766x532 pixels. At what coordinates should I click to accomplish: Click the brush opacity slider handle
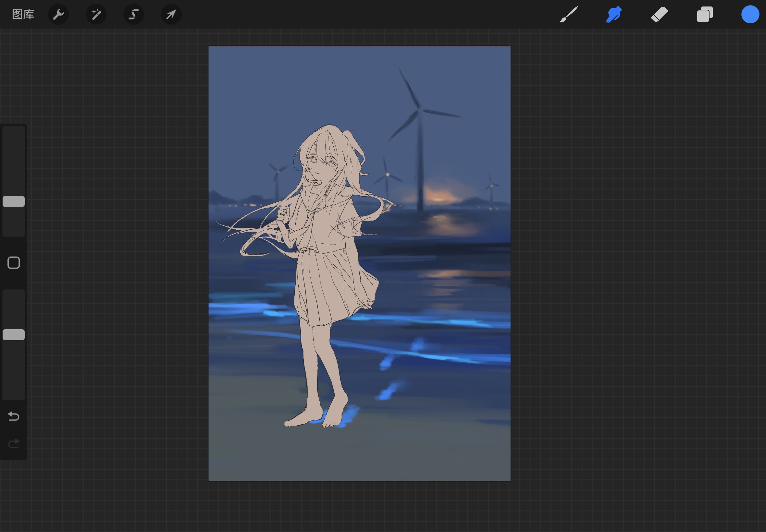click(x=14, y=335)
